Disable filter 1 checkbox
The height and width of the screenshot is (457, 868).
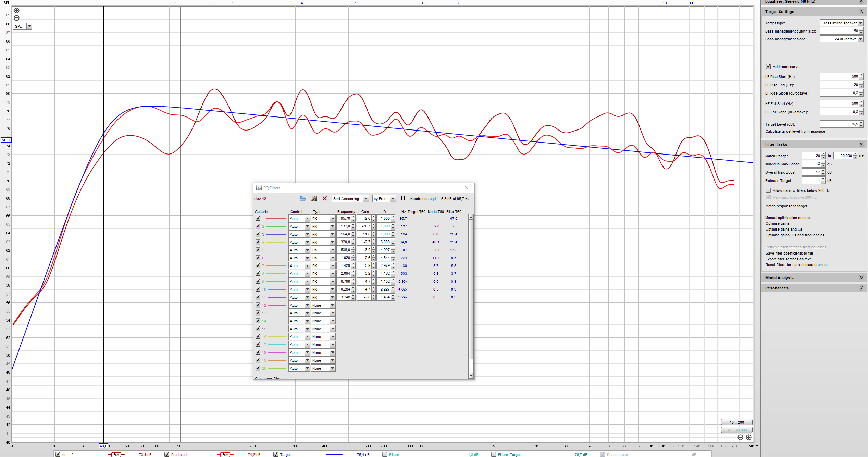point(258,218)
